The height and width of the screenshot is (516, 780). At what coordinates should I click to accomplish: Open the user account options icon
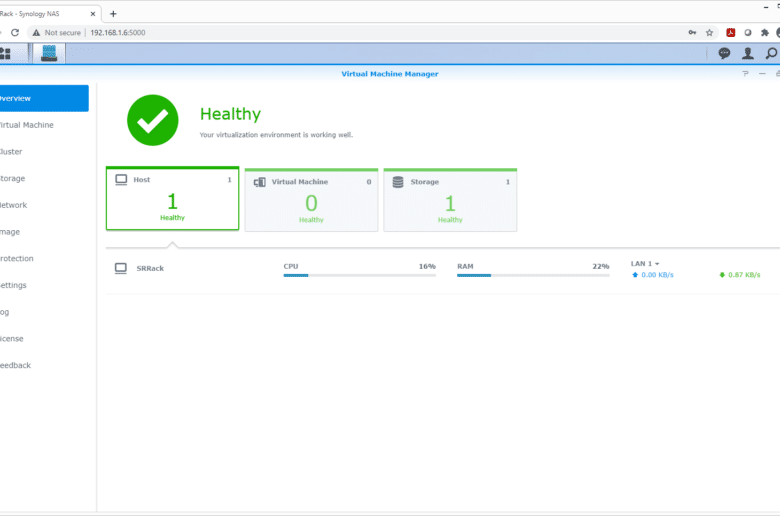coord(748,53)
